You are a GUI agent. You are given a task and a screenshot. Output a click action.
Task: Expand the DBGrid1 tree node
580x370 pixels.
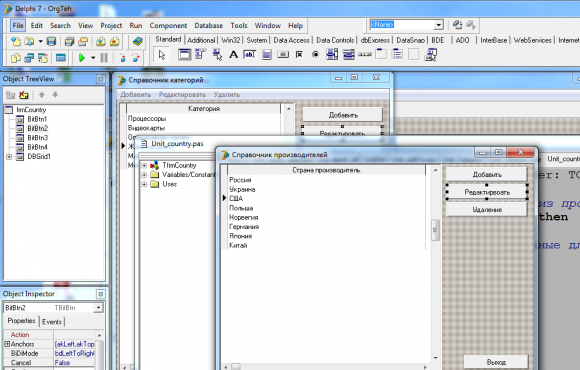click(9, 157)
